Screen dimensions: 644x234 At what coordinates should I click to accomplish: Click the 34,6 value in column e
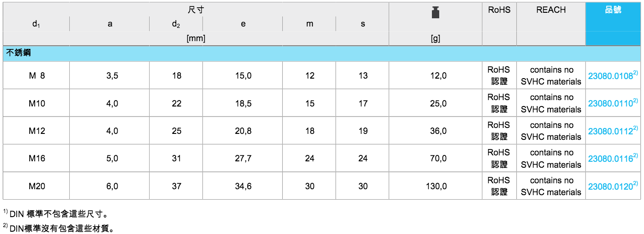click(x=243, y=186)
